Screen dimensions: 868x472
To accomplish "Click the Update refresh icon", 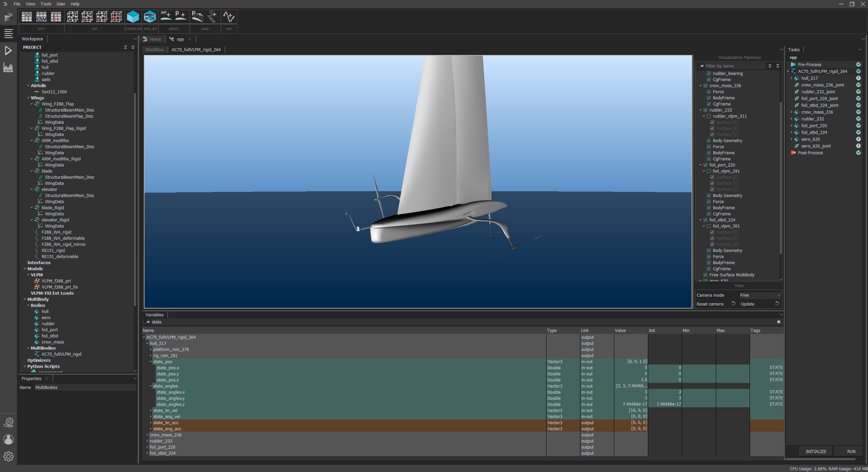I will click(777, 304).
